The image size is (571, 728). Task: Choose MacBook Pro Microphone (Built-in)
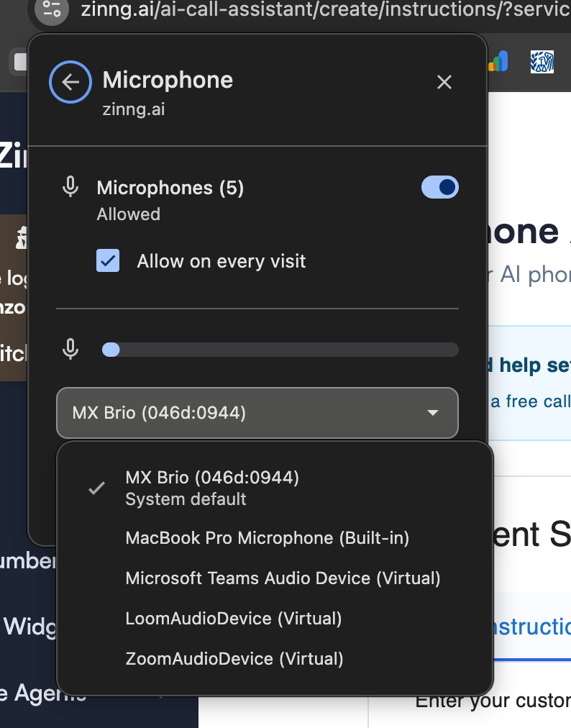tap(274, 537)
